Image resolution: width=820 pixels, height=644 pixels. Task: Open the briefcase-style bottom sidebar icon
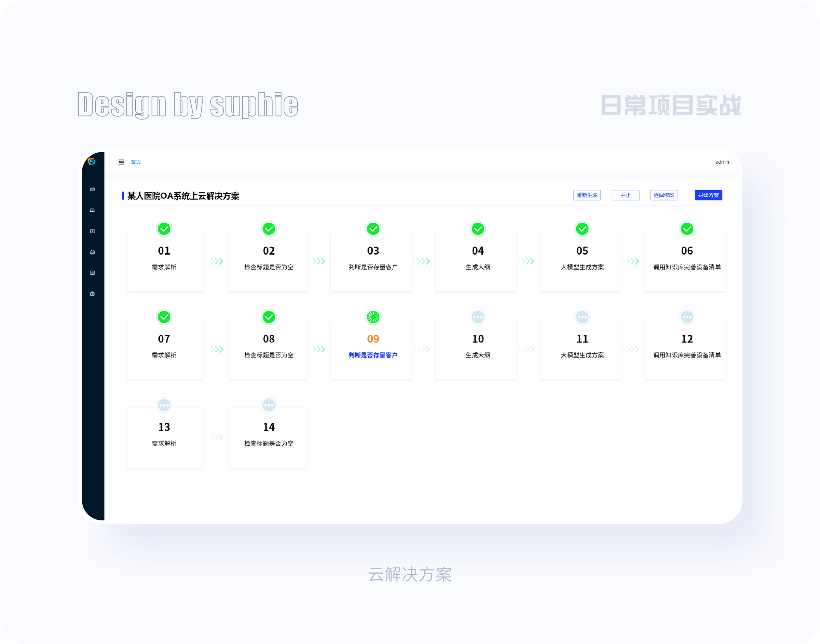click(x=92, y=294)
